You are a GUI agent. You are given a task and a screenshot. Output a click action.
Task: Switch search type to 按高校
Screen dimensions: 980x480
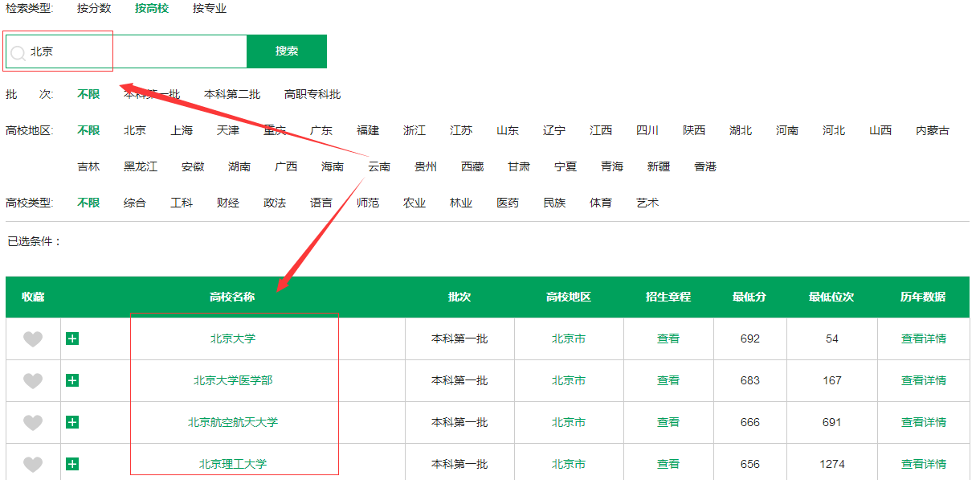tap(152, 9)
